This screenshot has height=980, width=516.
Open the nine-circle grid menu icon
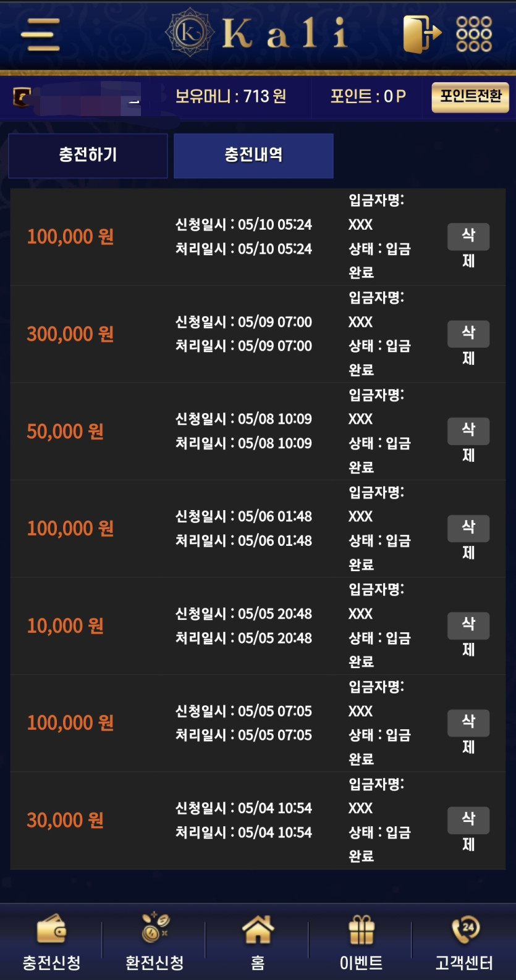[474, 33]
